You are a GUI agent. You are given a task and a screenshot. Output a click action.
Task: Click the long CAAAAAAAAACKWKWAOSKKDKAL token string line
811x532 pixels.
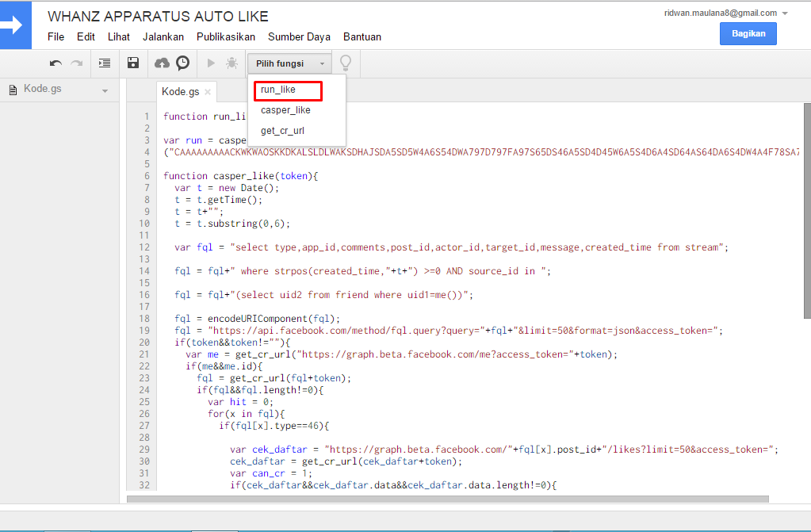[x=481, y=152]
